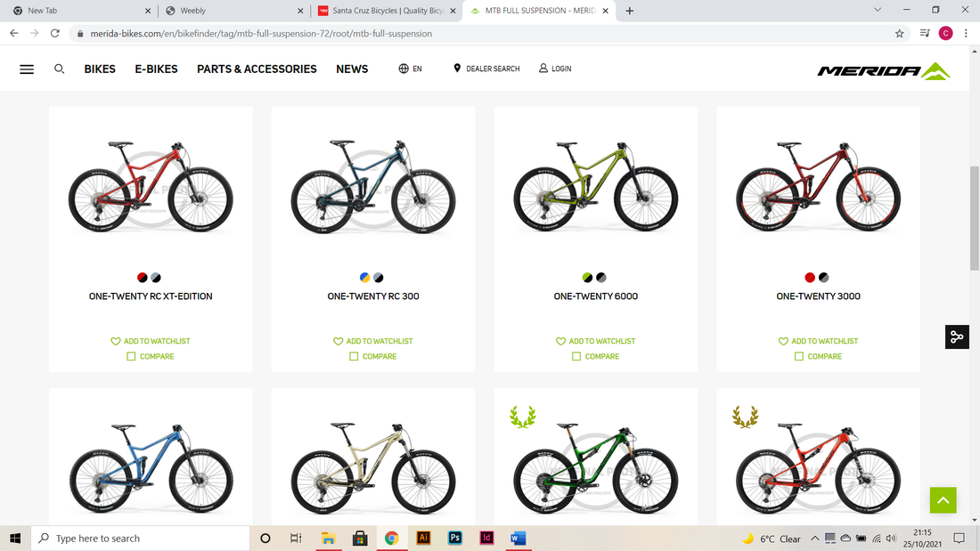Open the beige bike thumbnail in second row

point(373,468)
